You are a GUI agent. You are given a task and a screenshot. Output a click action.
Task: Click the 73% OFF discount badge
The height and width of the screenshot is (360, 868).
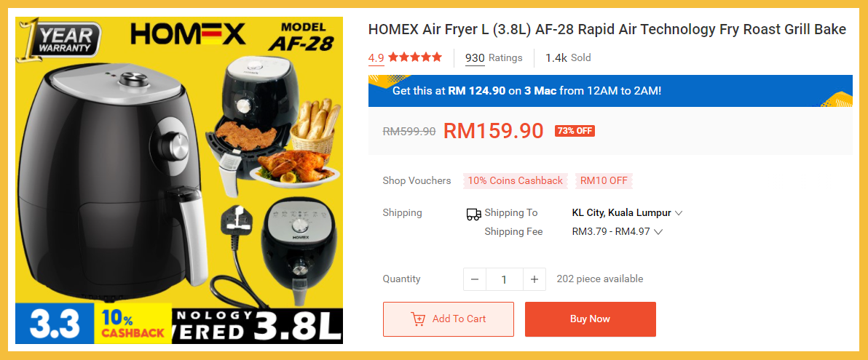[x=575, y=131]
